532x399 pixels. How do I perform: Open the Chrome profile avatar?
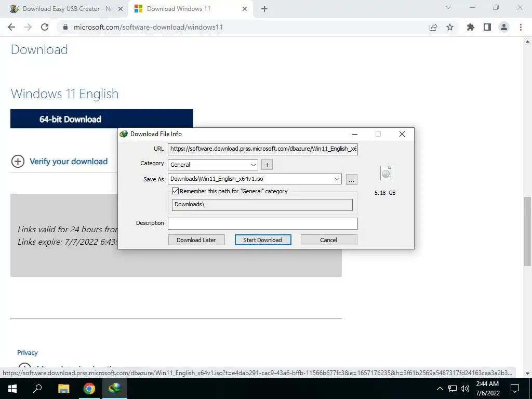click(504, 27)
